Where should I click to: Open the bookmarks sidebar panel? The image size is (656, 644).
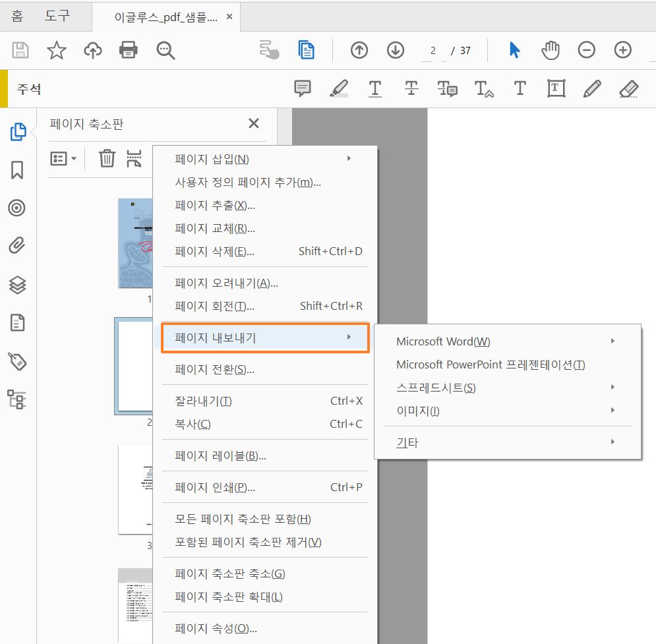pyautogui.click(x=18, y=169)
